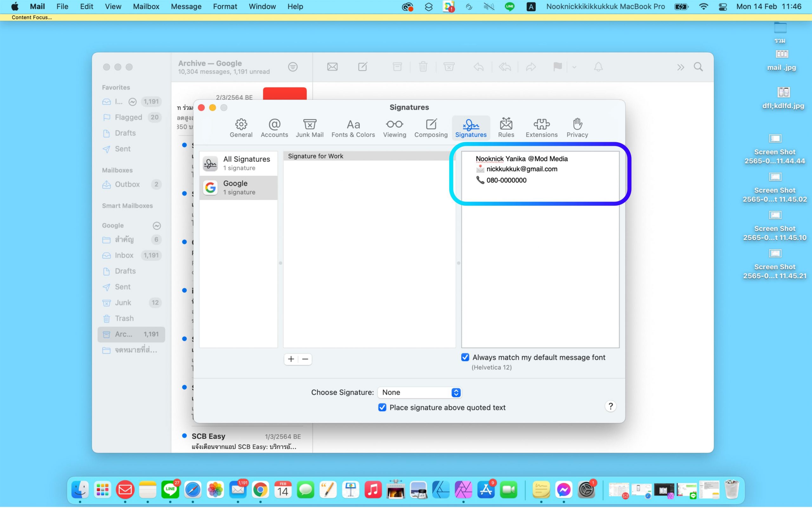Open the Junk Mail preferences pane

(x=309, y=128)
